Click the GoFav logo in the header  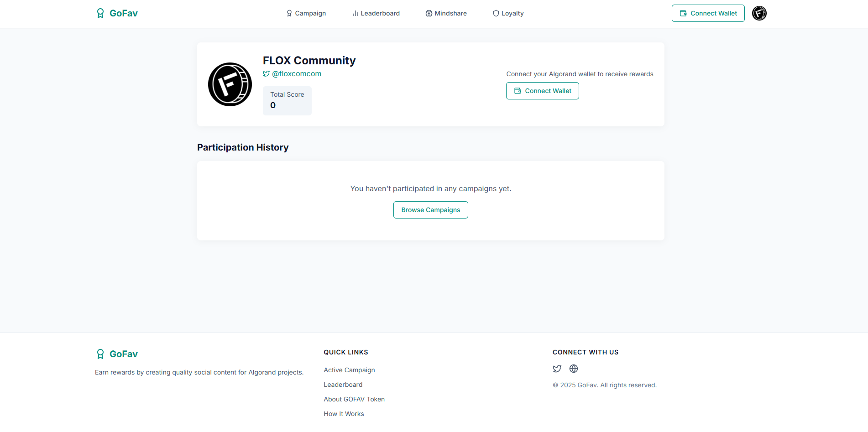pos(117,13)
